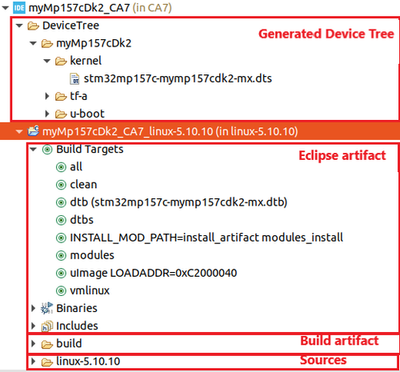Click the Build Targets green target icon
Screen dimensions: 400x372
coord(47,149)
